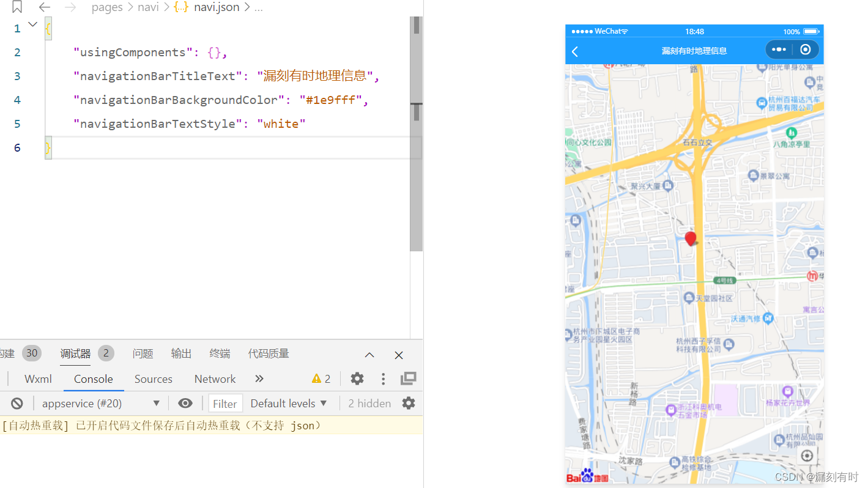This screenshot has height=488, width=868.
Task: Clear the console with the ban icon
Action: click(x=17, y=403)
